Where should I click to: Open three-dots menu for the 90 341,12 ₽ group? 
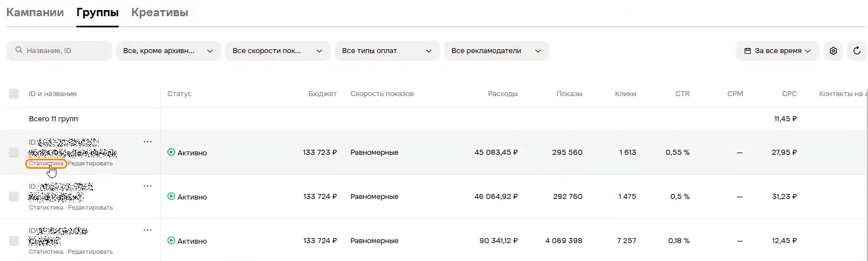click(147, 230)
